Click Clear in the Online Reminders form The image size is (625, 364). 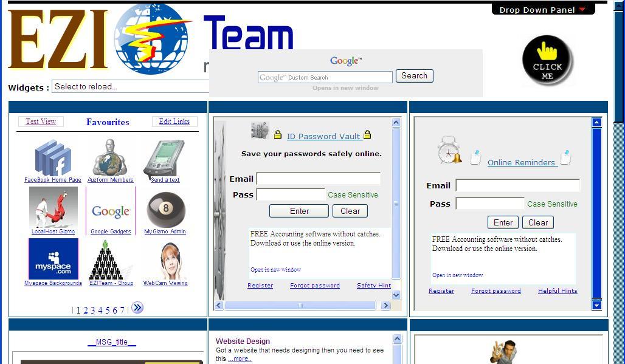pyautogui.click(x=538, y=222)
